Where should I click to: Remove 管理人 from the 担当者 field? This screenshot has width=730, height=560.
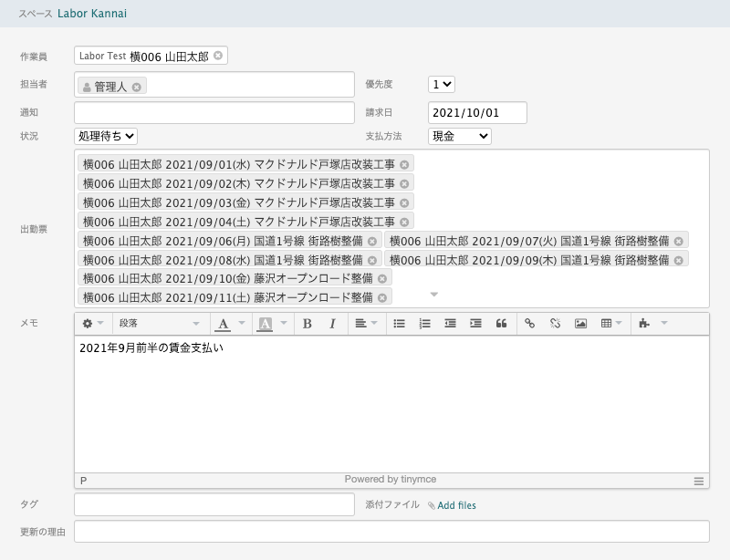(x=136, y=87)
